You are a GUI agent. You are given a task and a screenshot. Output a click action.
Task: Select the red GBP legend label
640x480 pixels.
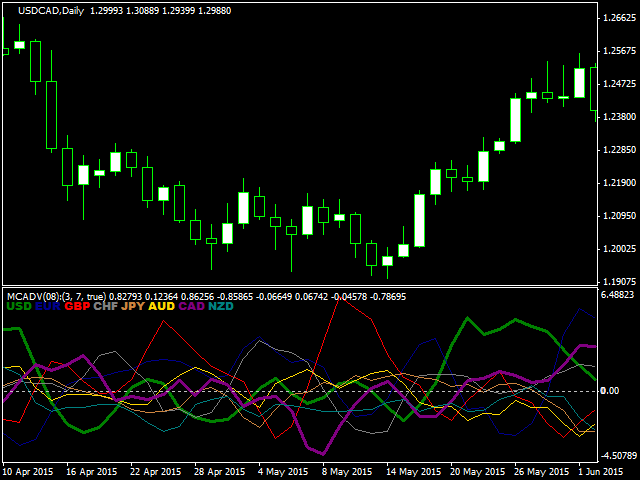pyautogui.click(x=77, y=306)
